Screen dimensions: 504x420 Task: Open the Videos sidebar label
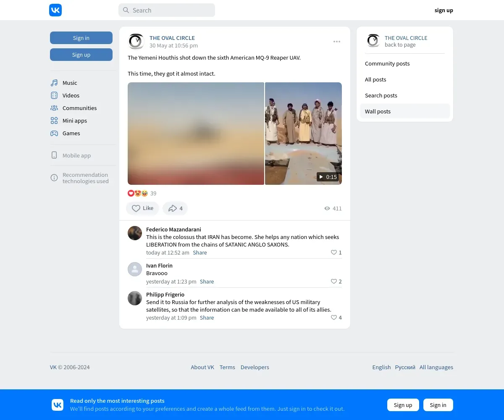click(71, 95)
